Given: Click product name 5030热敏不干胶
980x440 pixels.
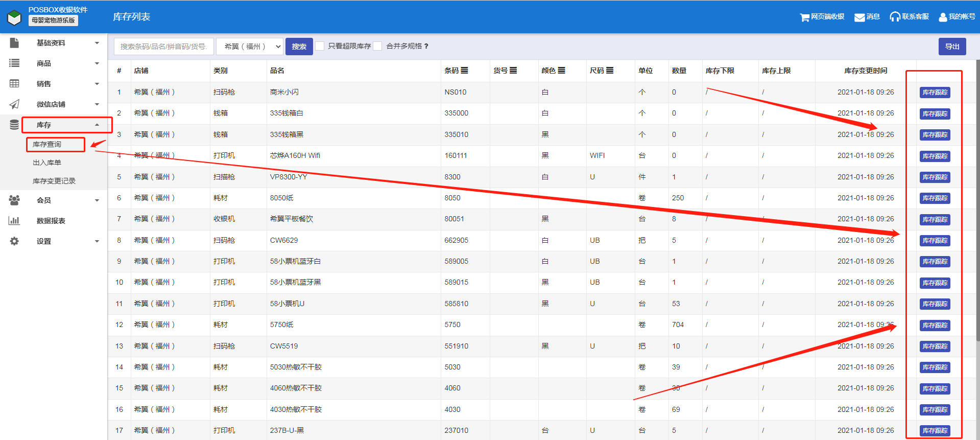Looking at the screenshot, I should (x=296, y=367).
